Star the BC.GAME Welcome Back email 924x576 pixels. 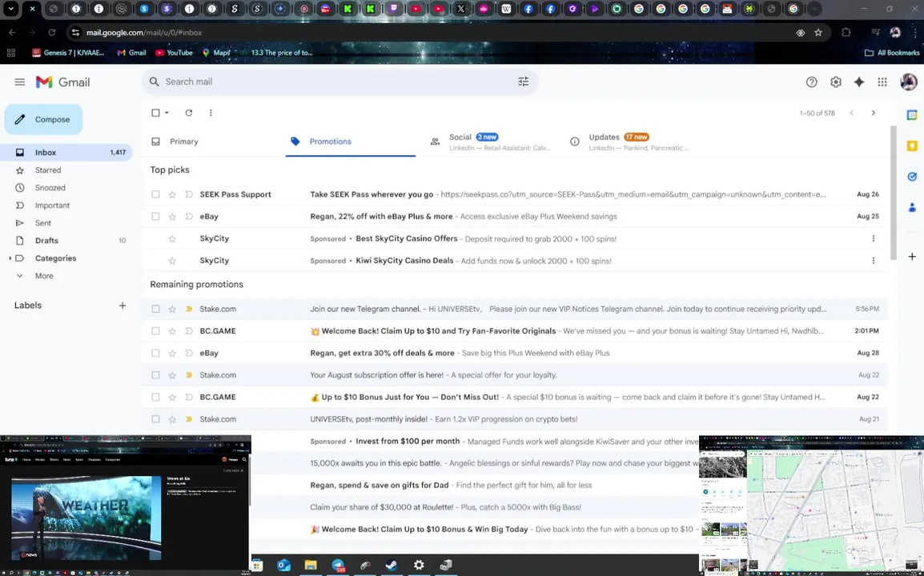coord(172,331)
